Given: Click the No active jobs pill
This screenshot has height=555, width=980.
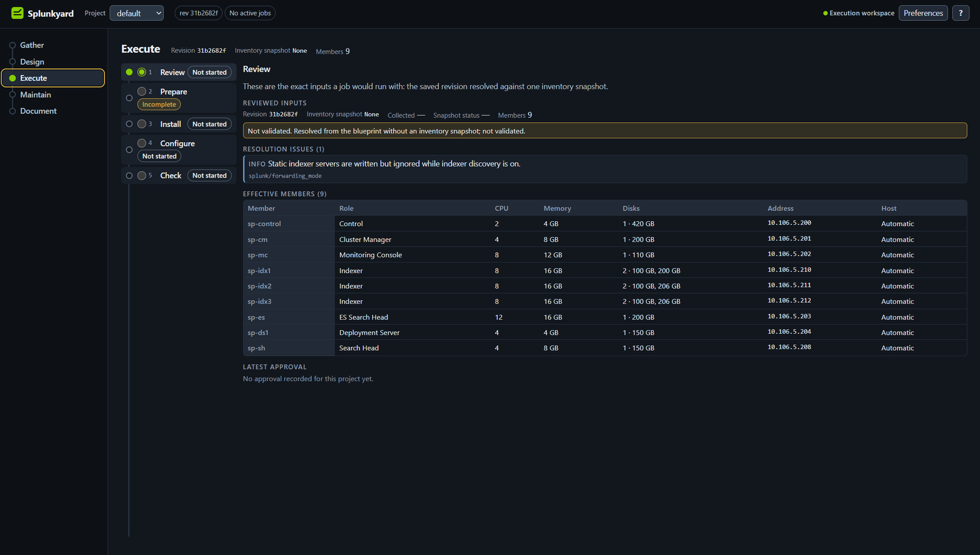Looking at the screenshot, I should pos(250,13).
